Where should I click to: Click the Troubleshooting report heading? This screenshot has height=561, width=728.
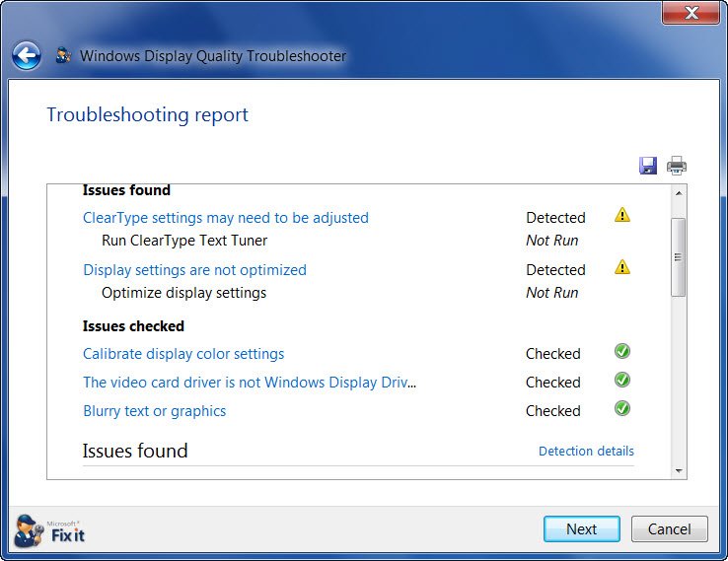(x=148, y=114)
